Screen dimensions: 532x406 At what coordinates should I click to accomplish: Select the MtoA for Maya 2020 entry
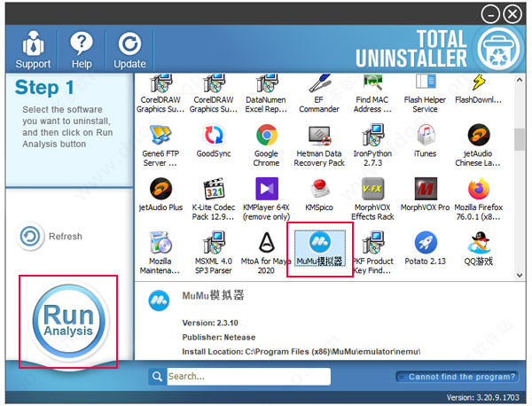click(266, 253)
